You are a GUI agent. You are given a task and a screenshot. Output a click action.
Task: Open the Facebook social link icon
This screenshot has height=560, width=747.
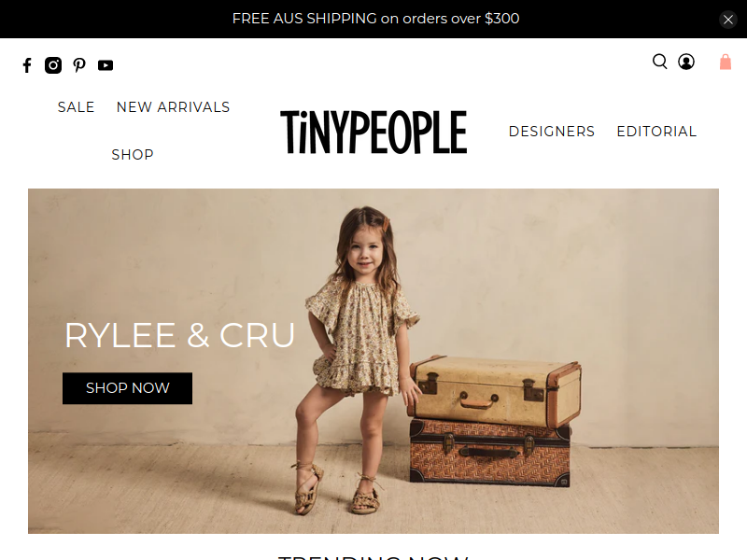(27, 65)
